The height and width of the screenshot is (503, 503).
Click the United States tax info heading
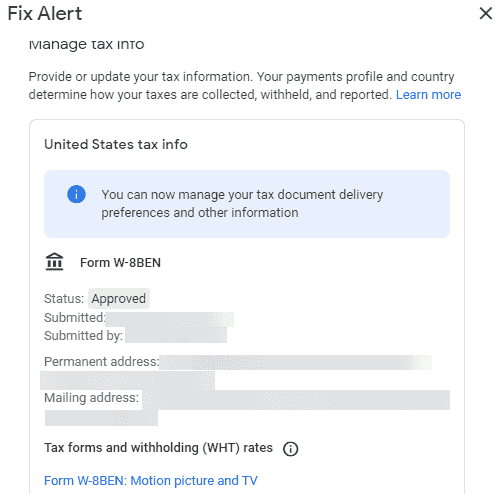[116, 144]
